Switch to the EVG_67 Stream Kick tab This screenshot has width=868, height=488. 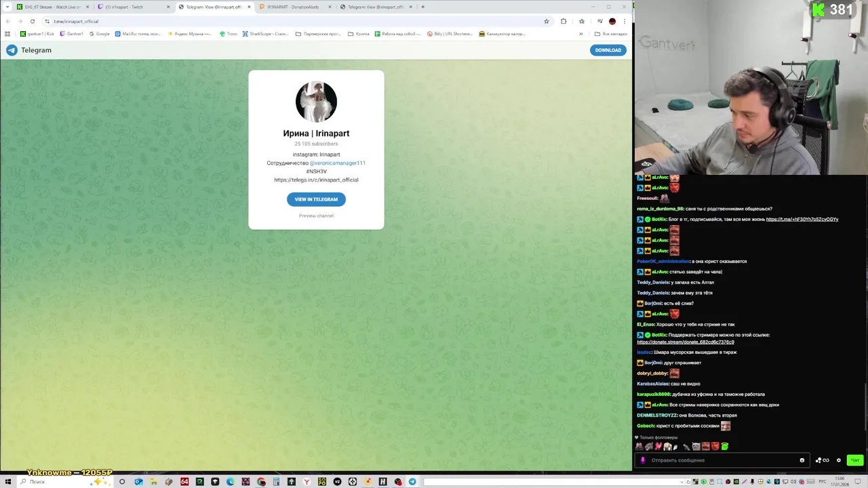tap(53, 7)
